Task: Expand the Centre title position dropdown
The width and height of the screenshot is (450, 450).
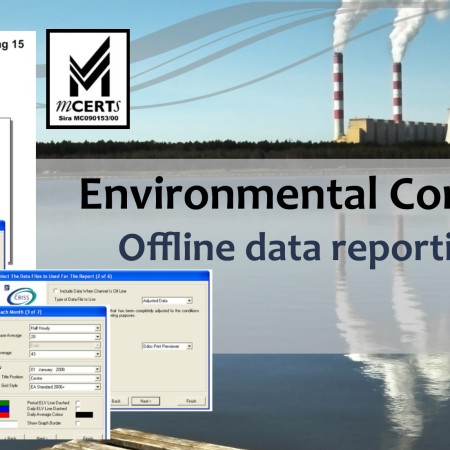Action: [65, 378]
